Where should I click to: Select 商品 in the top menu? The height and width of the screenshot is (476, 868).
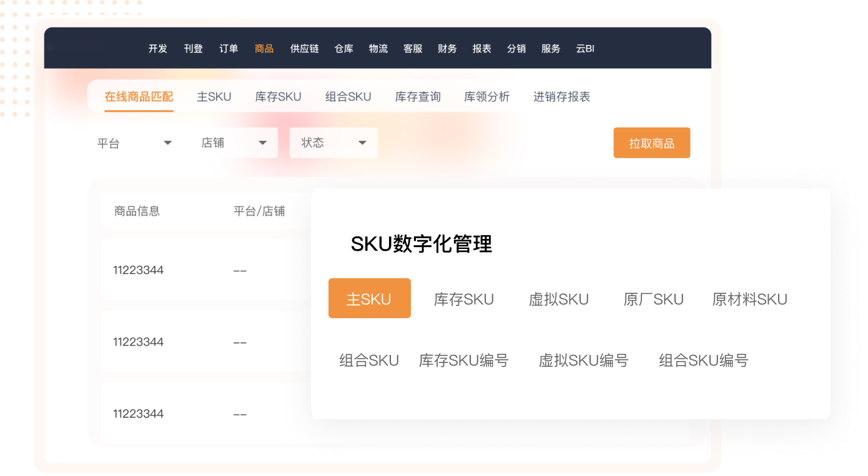(x=264, y=49)
